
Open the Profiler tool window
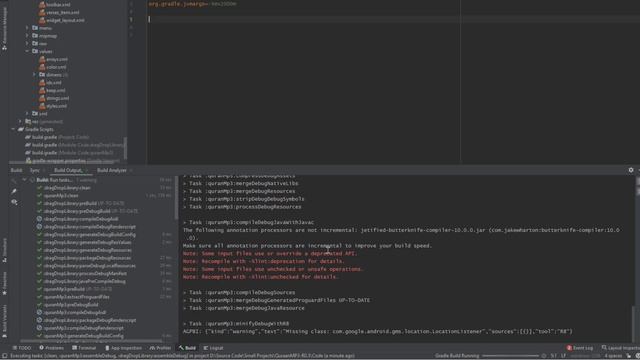[160, 348]
